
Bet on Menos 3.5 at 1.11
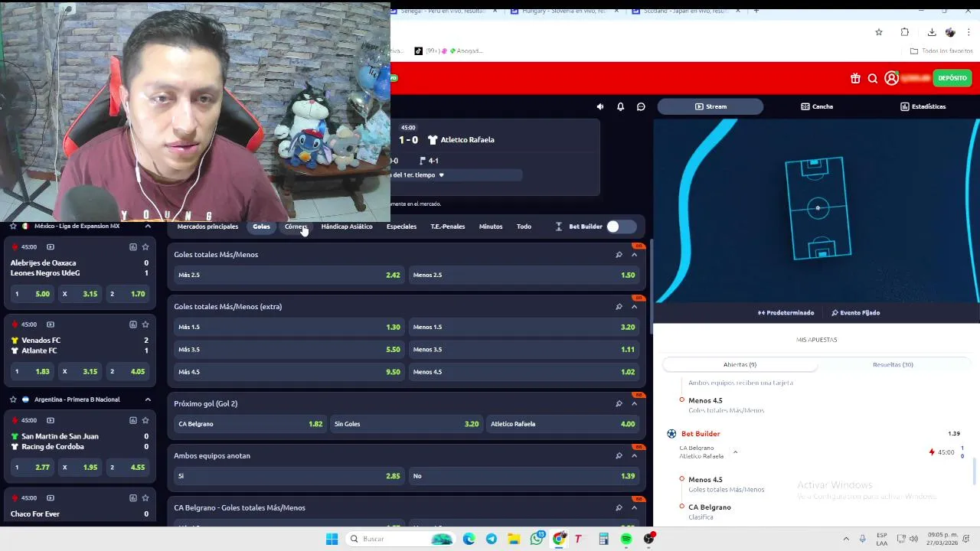click(x=524, y=350)
